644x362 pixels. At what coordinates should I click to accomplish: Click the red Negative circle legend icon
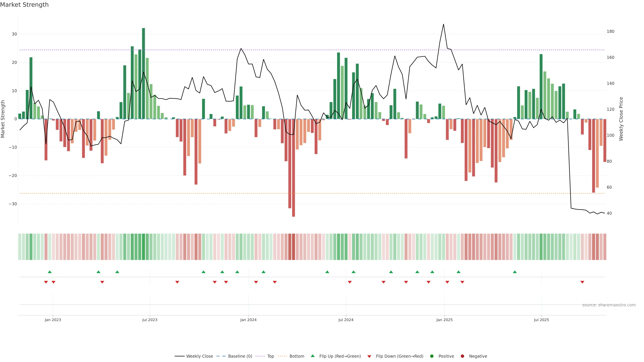[x=462, y=356]
